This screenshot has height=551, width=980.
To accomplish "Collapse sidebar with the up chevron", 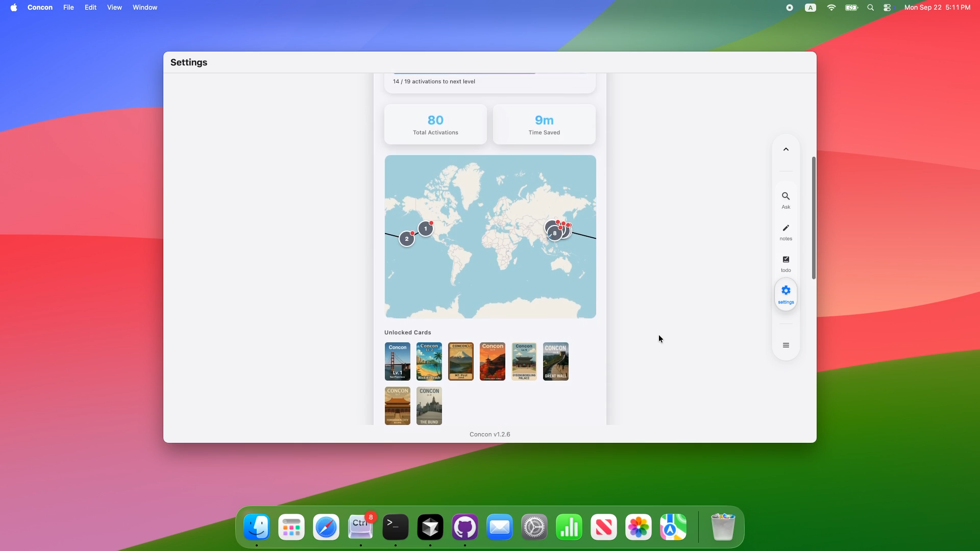I will pos(786,149).
